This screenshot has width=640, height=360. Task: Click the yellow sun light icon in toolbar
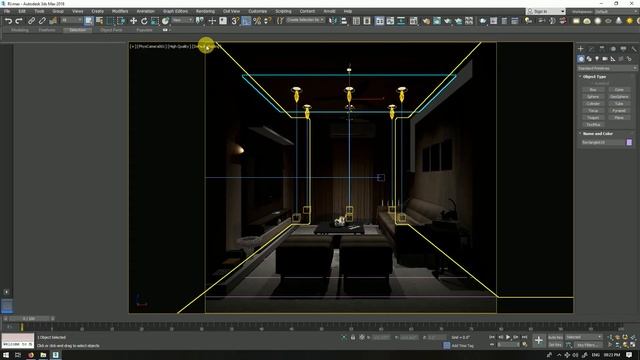click(629, 21)
